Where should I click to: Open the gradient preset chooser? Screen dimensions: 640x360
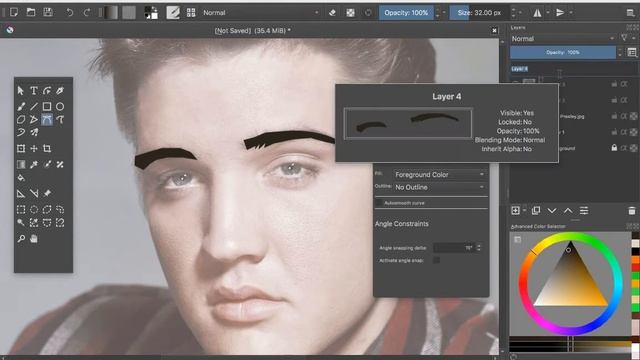[110, 13]
